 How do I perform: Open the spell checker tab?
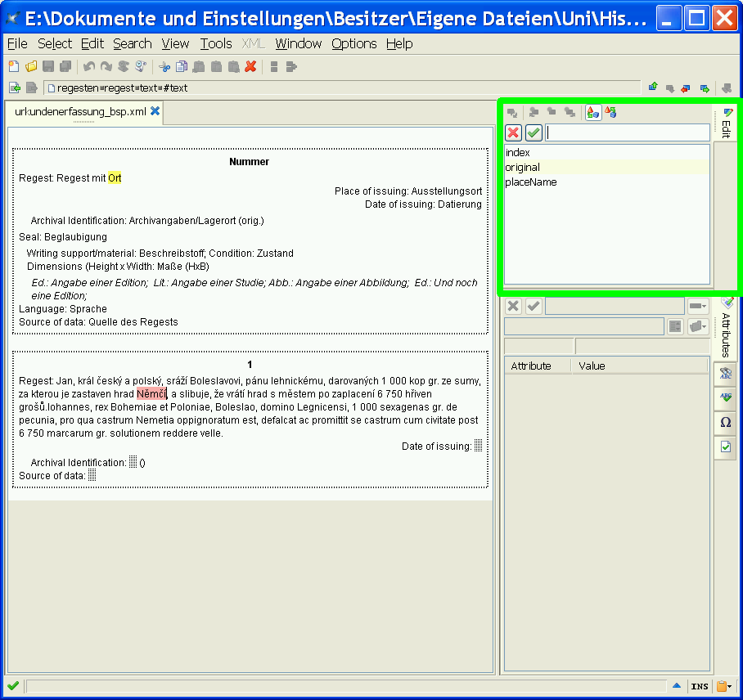[x=726, y=397]
